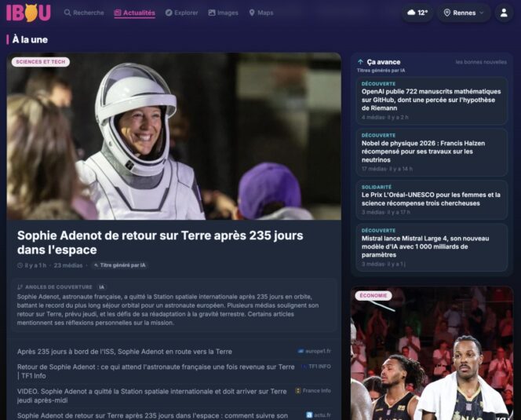Click the cloud weather icon
The width and height of the screenshot is (521, 420).
411,13
